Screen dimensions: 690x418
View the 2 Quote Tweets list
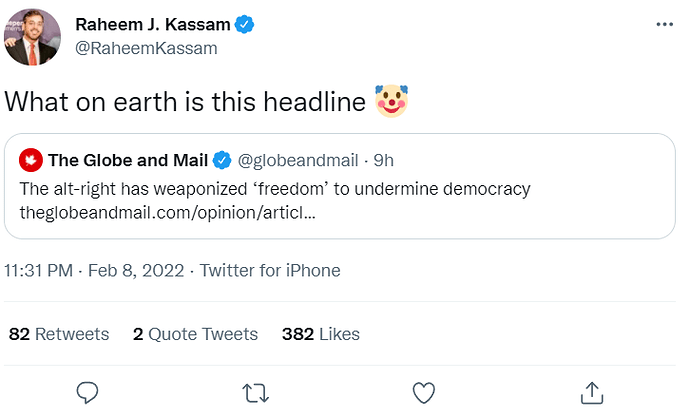(195, 334)
